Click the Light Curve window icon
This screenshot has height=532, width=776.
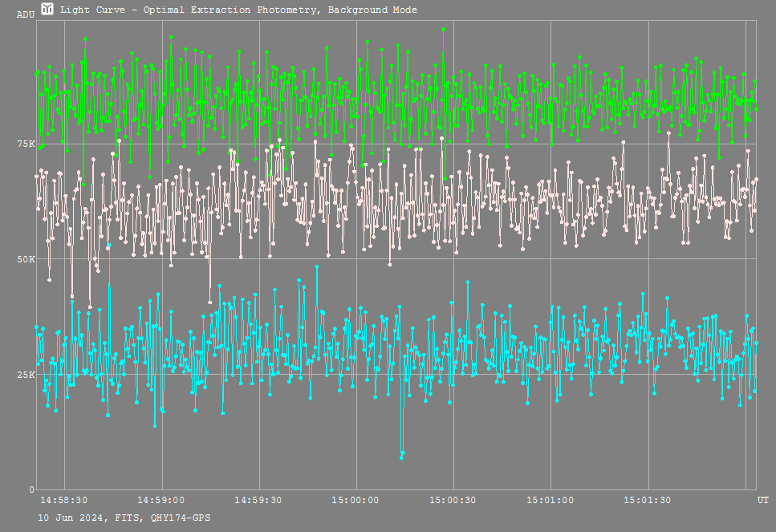coord(47,9)
